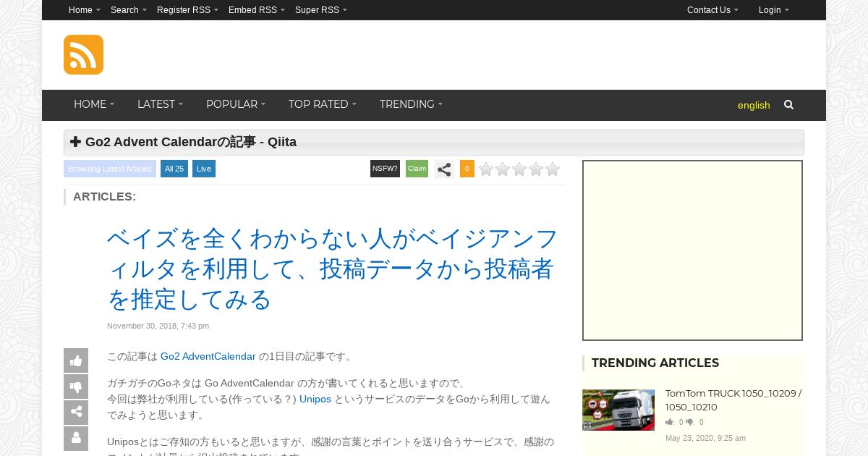Click the All 25 button
The image size is (868, 456).
[x=174, y=169]
